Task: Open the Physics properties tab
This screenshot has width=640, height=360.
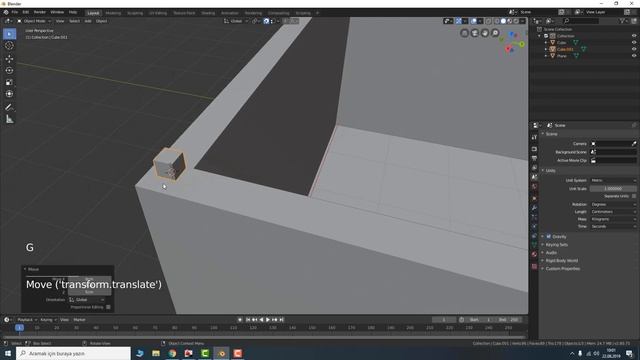Action: click(534, 227)
